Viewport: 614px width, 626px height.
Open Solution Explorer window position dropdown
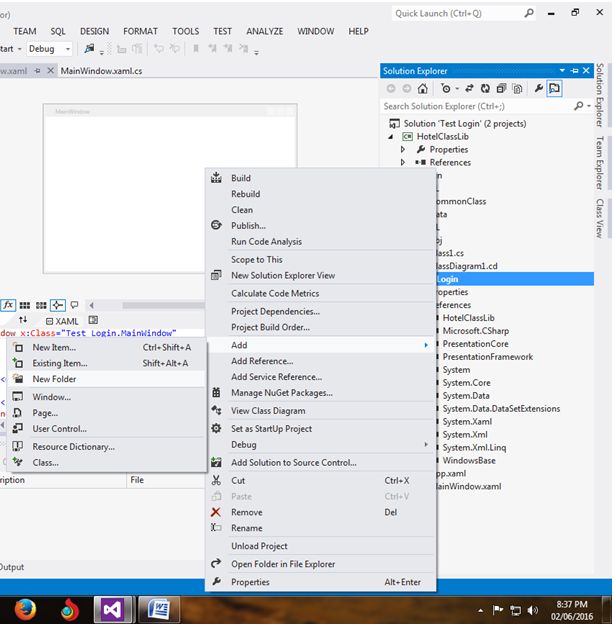[562, 71]
